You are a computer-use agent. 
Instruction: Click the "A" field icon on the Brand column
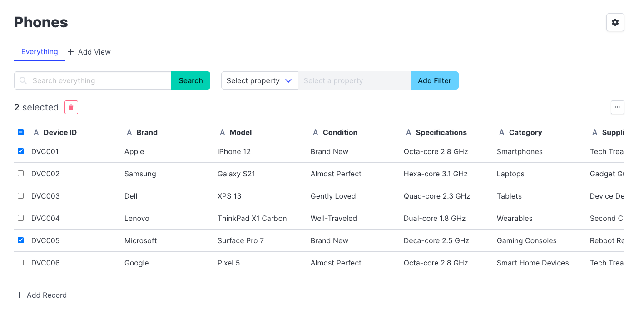click(x=129, y=132)
